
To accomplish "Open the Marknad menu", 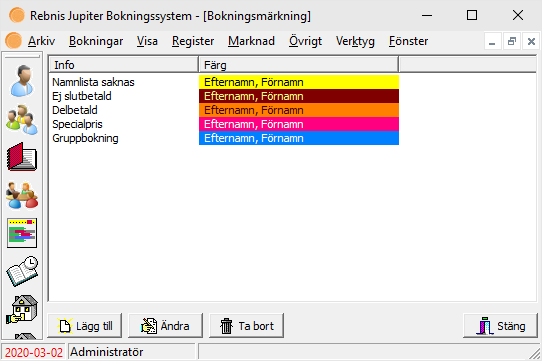I will 251,41.
